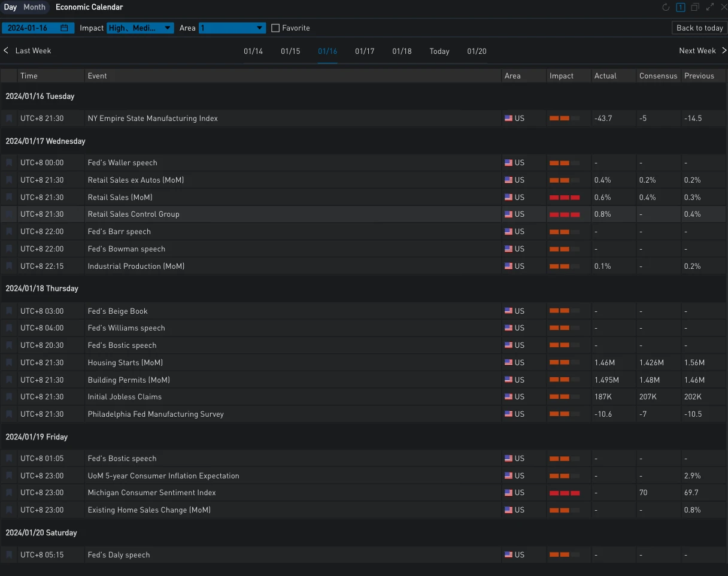728x576 pixels.
Task: Bookmark the NY Empire State Manufacturing Index event
Action: click(x=9, y=119)
